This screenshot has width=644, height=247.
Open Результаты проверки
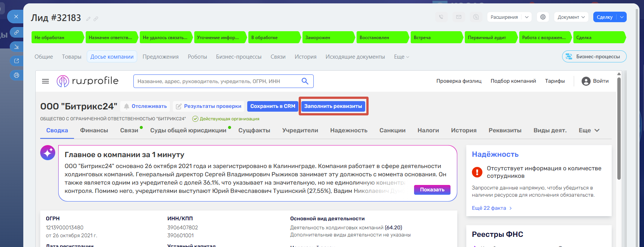coord(209,106)
